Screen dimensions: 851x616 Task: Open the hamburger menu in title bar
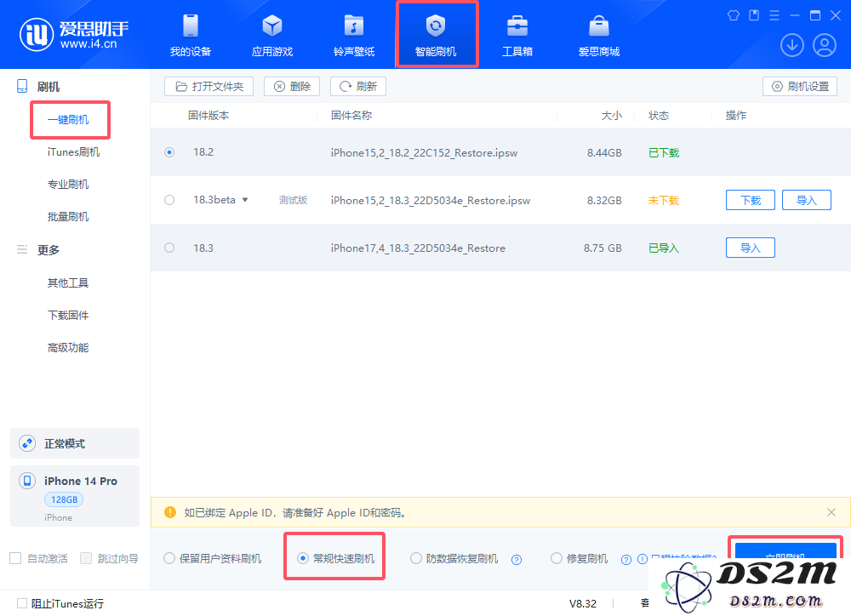pyautogui.click(x=774, y=15)
